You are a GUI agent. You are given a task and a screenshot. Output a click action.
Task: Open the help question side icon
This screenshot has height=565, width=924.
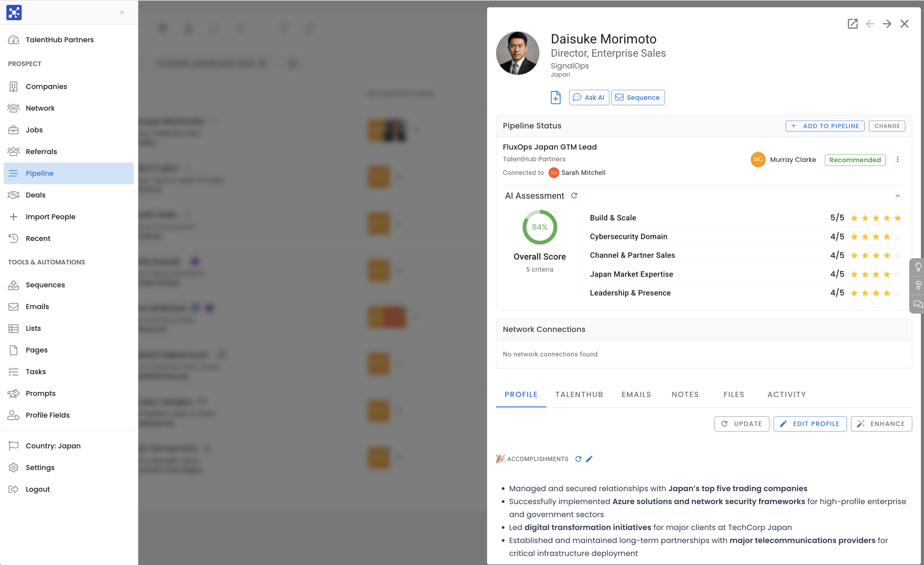pos(918,285)
